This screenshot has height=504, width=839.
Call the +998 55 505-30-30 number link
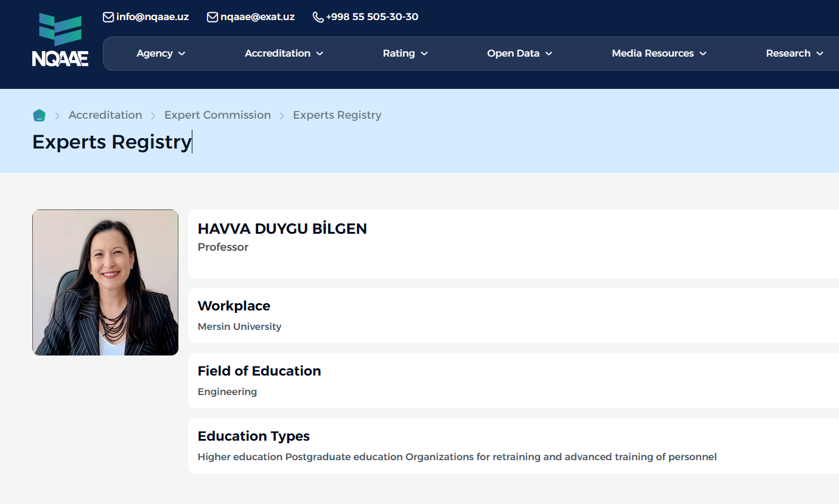pyautogui.click(x=372, y=17)
